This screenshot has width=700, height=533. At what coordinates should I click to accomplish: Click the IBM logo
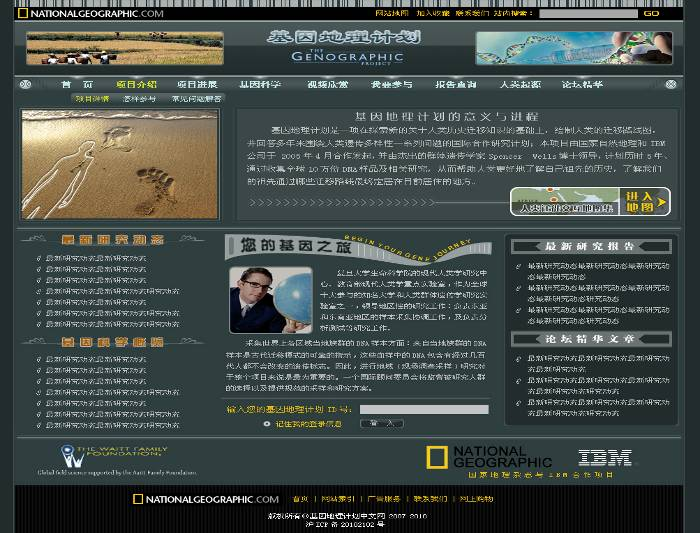click(x=605, y=458)
